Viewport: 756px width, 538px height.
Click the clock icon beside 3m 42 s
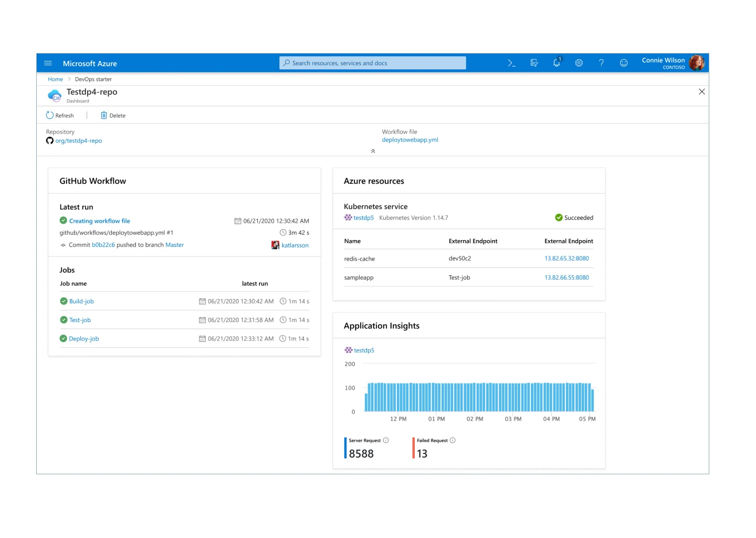click(x=283, y=232)
